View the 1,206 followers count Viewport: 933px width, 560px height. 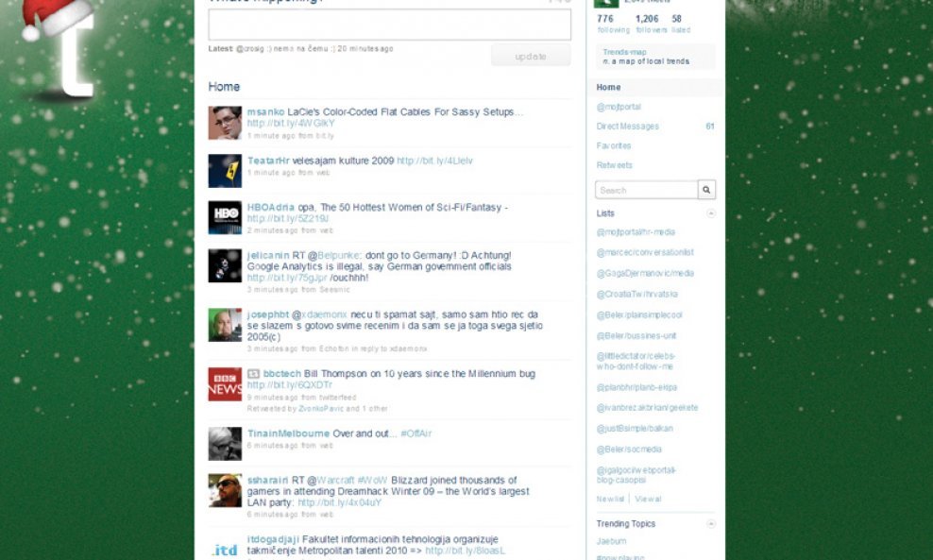pos(651,24)
